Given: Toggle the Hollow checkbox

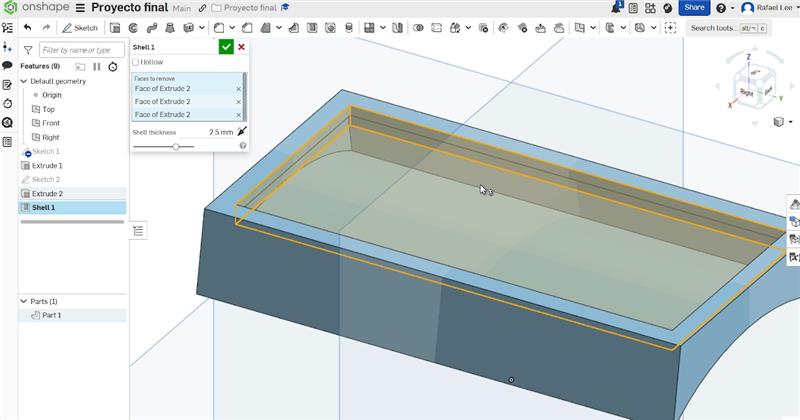Looking at the screenshot, I should 136,62.
